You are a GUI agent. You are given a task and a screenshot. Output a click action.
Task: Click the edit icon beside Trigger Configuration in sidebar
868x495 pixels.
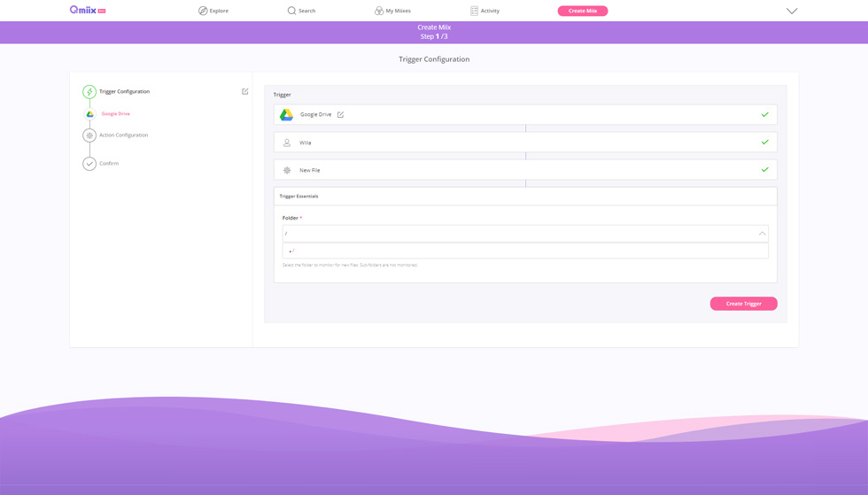click(x=245, y=91)
